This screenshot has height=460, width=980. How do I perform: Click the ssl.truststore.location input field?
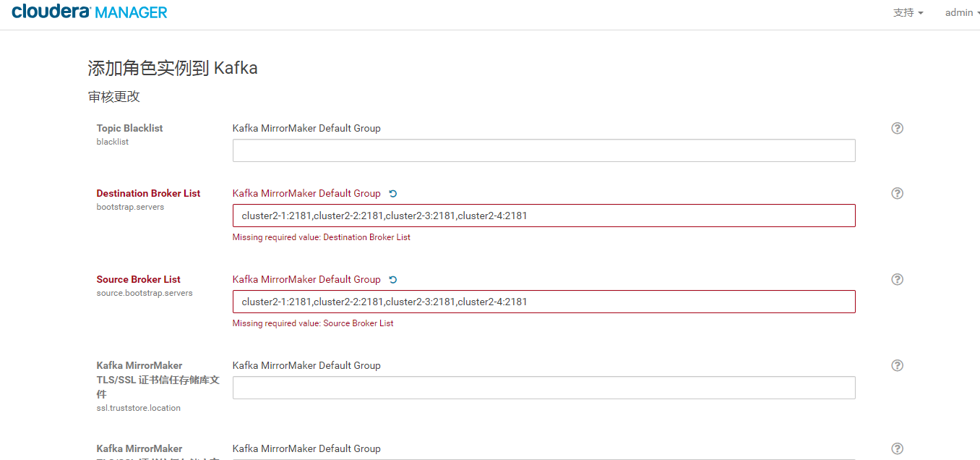tap(543, 388)
